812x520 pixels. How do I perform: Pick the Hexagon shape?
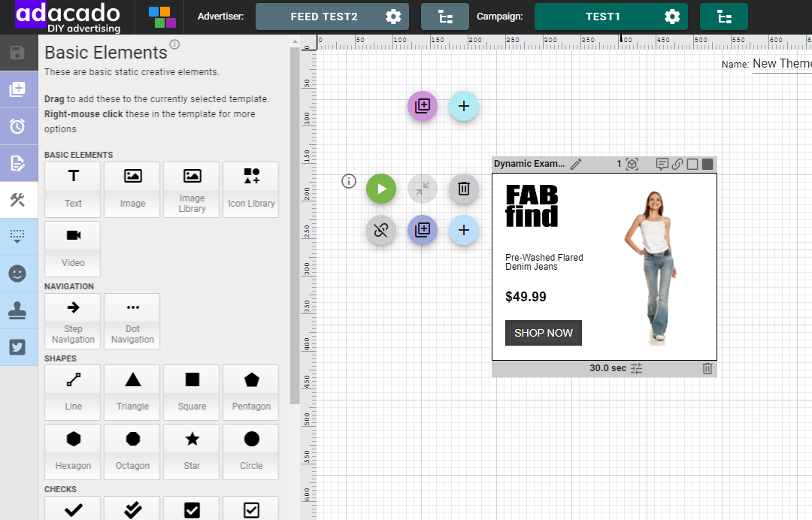tap(72, 452)
